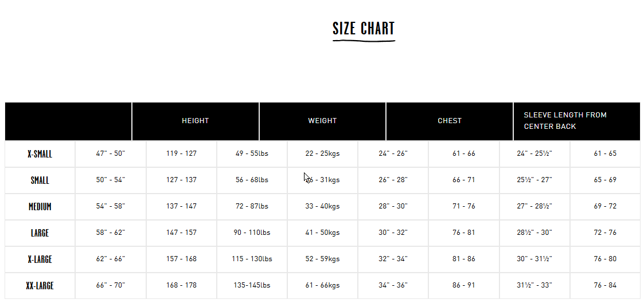Select the HEIGHT column header
The height and width of the screenshot is (303, 644).
coord(196,120)
